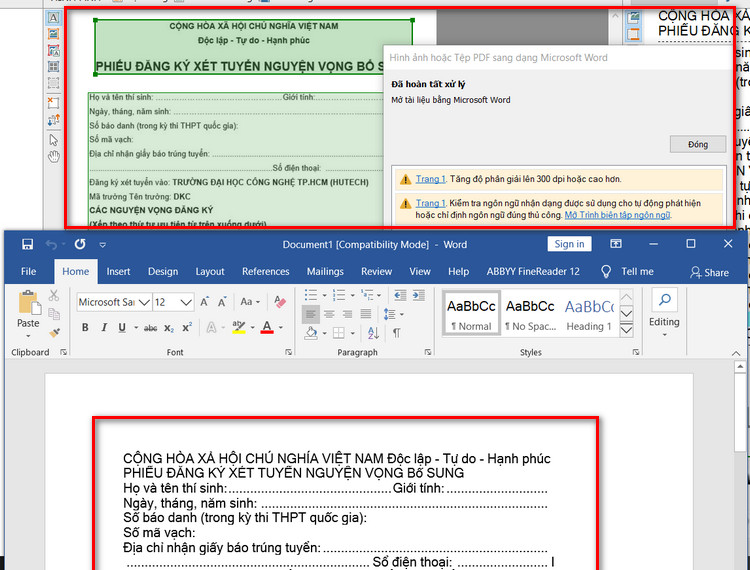Apply the Heading 1 style

589,314
